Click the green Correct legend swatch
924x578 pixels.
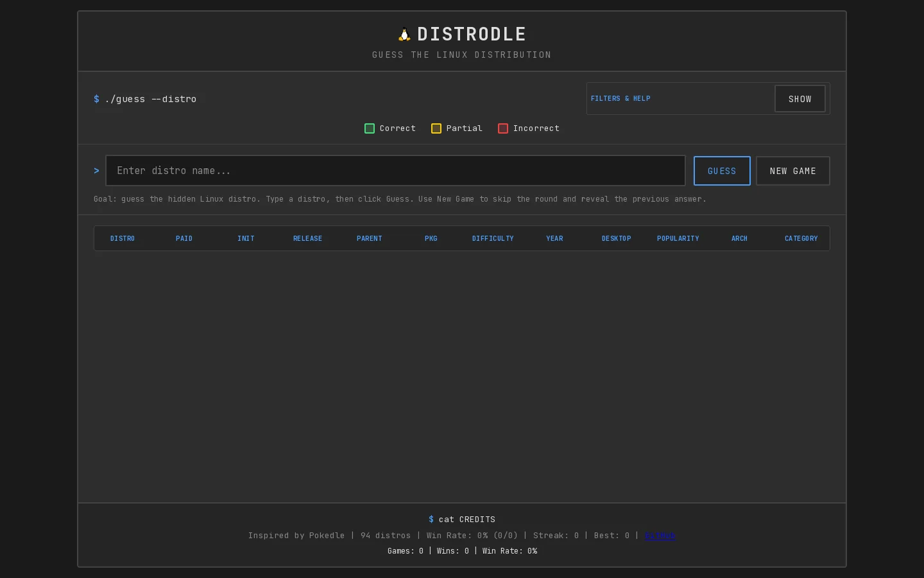pos(370,128)
